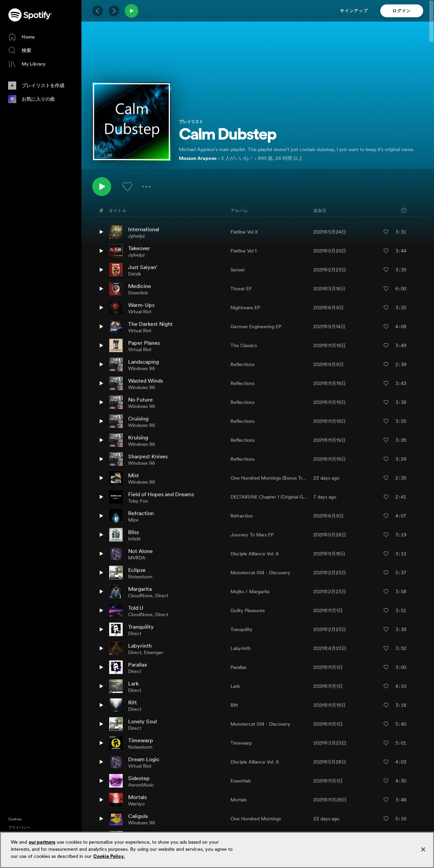Click the プレイリストを作成 create playlist item
Viewport: 434px width, 868px height.
coord(36,86)
